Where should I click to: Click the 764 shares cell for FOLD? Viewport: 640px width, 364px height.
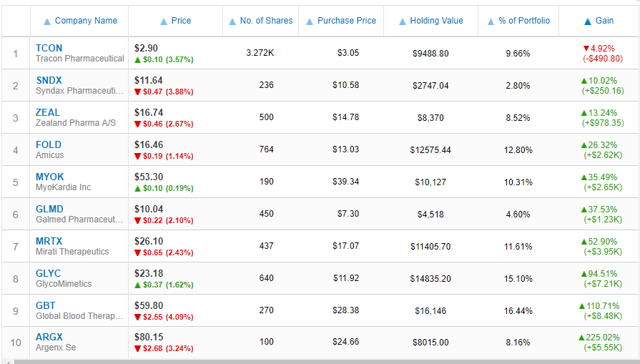click(266, 150)
